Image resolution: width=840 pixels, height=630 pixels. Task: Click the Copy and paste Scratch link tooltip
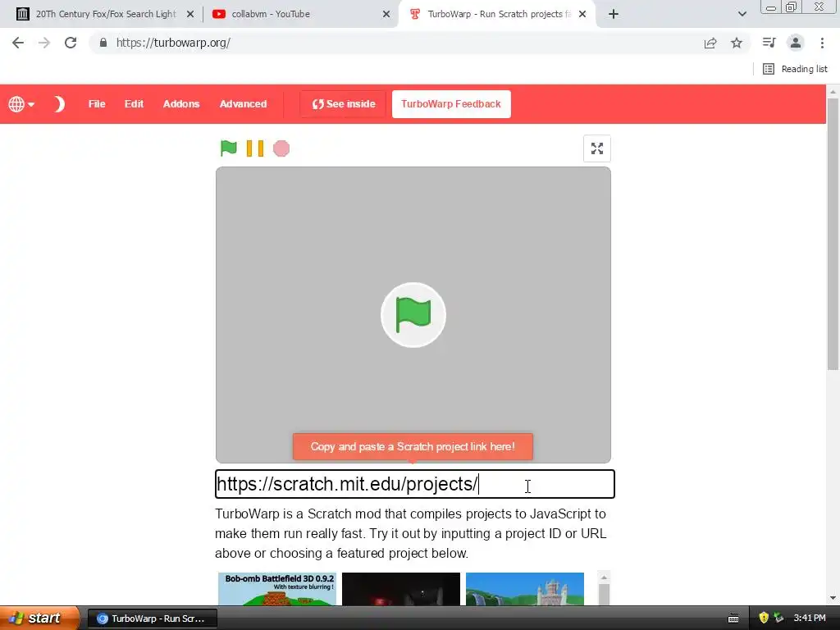point(413,447)
